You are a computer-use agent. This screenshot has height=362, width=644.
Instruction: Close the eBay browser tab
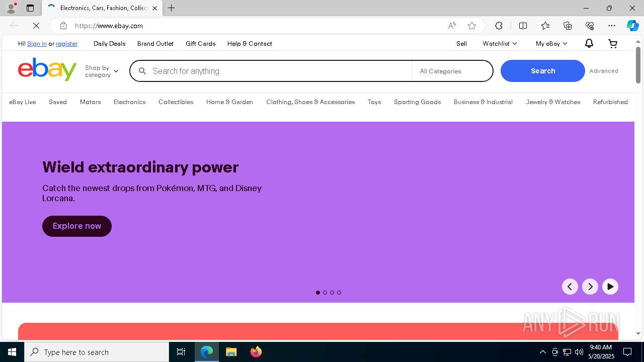click(154, 8)
